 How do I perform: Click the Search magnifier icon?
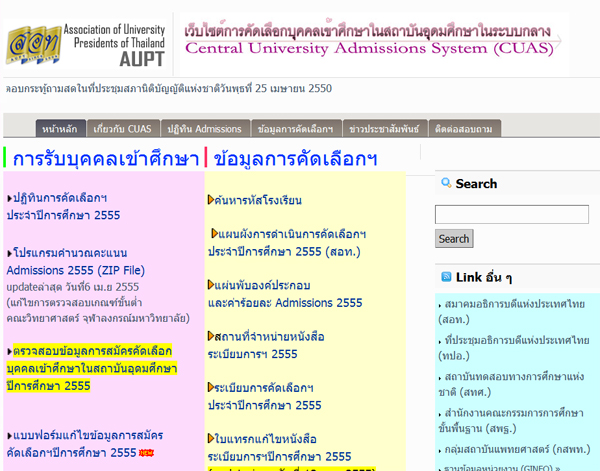point(445,184)
